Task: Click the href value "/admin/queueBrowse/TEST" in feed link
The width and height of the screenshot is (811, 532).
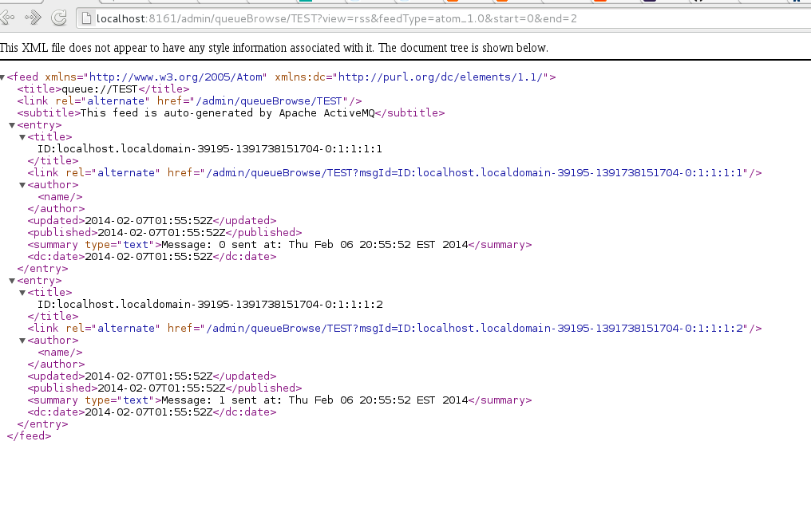Action: point(269,100)
